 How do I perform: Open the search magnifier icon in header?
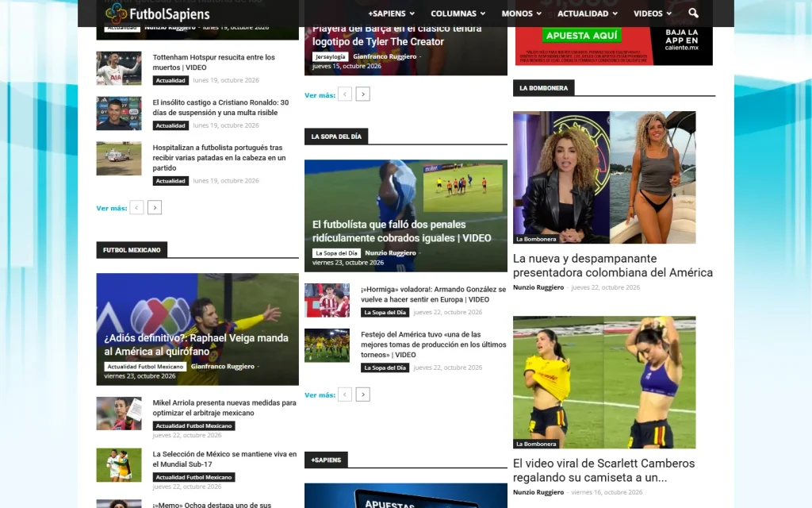[693, 13]
